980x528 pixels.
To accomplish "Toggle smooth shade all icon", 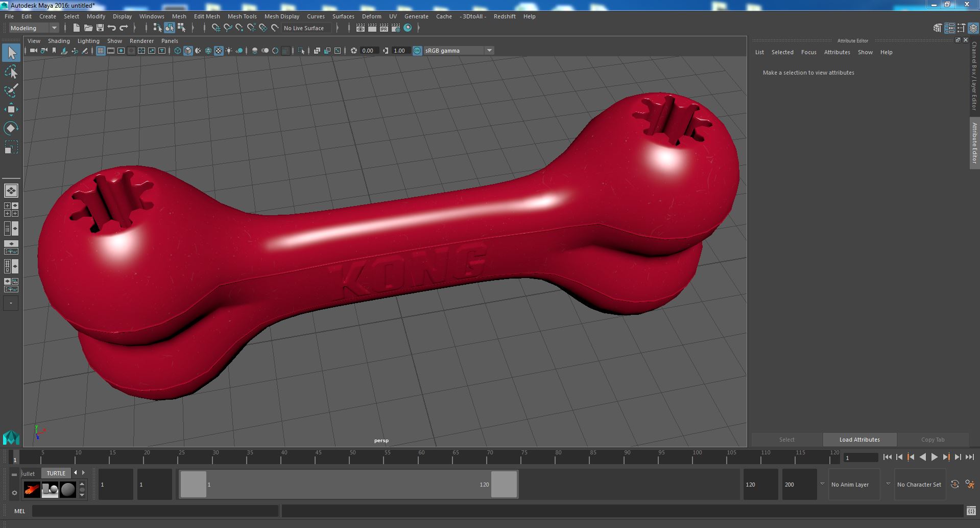I will pos(188,51).
